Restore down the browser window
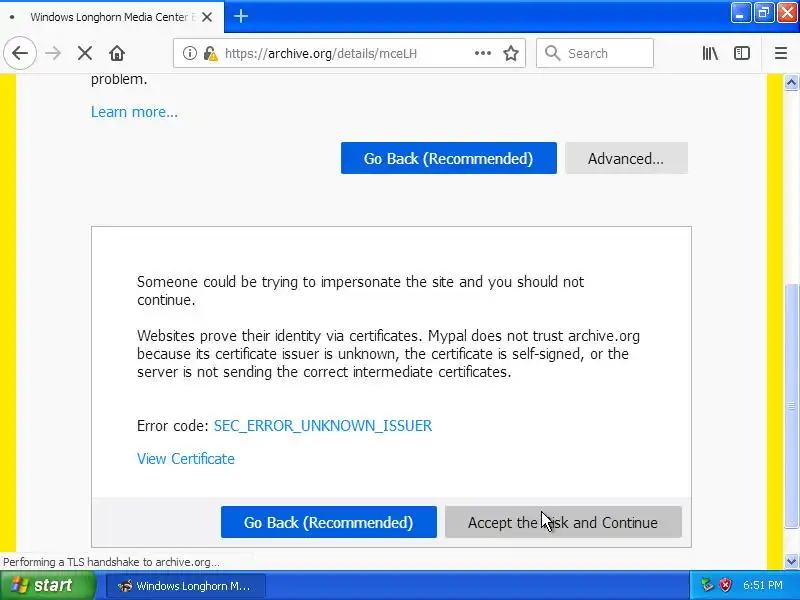Image resolution: width=800 pixels, height=600 pixels. coord(764,13)
